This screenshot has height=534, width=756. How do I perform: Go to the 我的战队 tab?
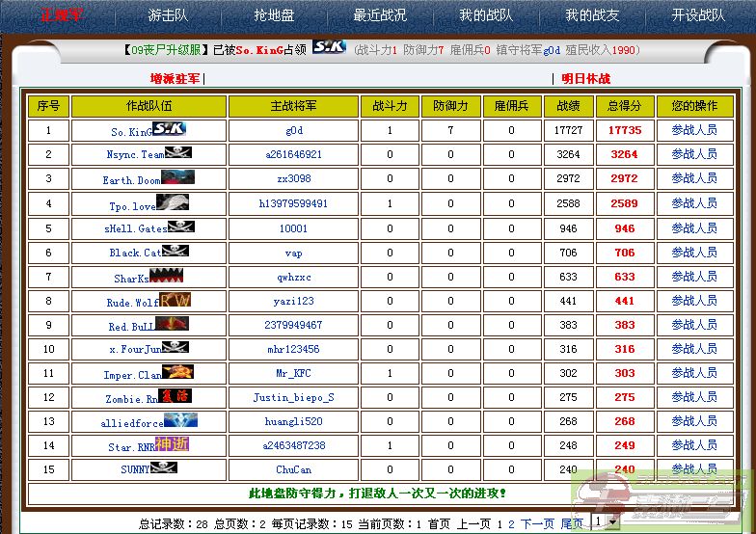485,15
